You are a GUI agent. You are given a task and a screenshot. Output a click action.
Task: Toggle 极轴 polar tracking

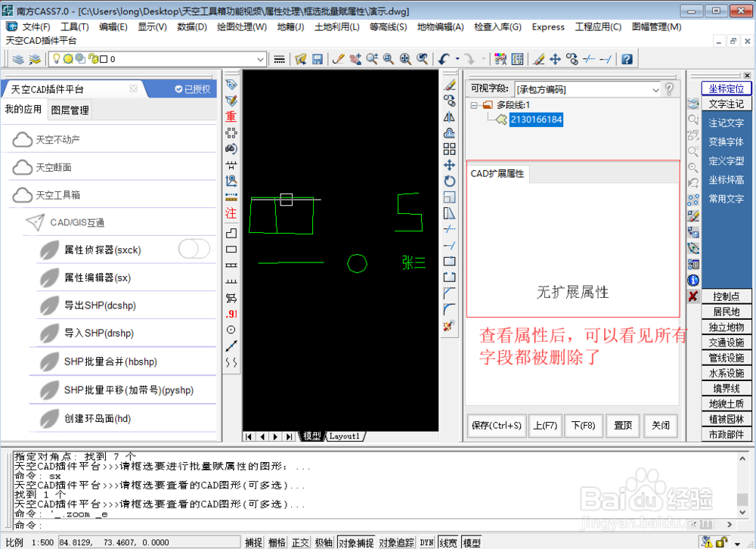324,543
